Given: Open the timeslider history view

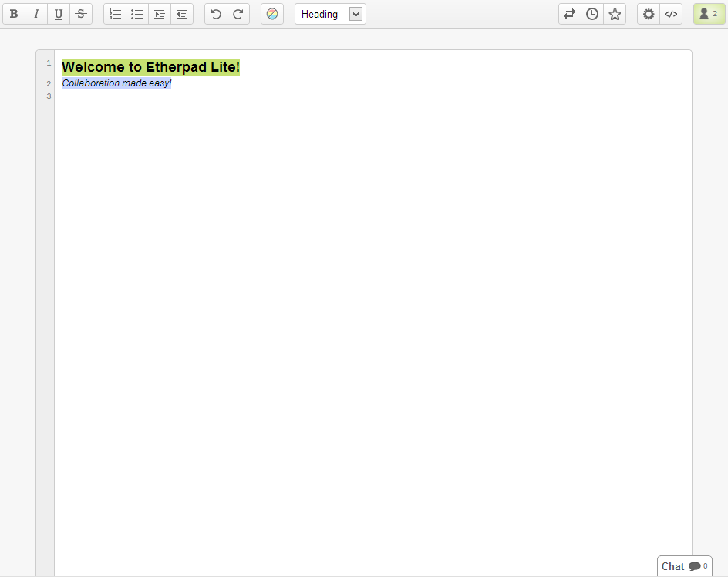Looking at the screenshot, I should [592, 14].
